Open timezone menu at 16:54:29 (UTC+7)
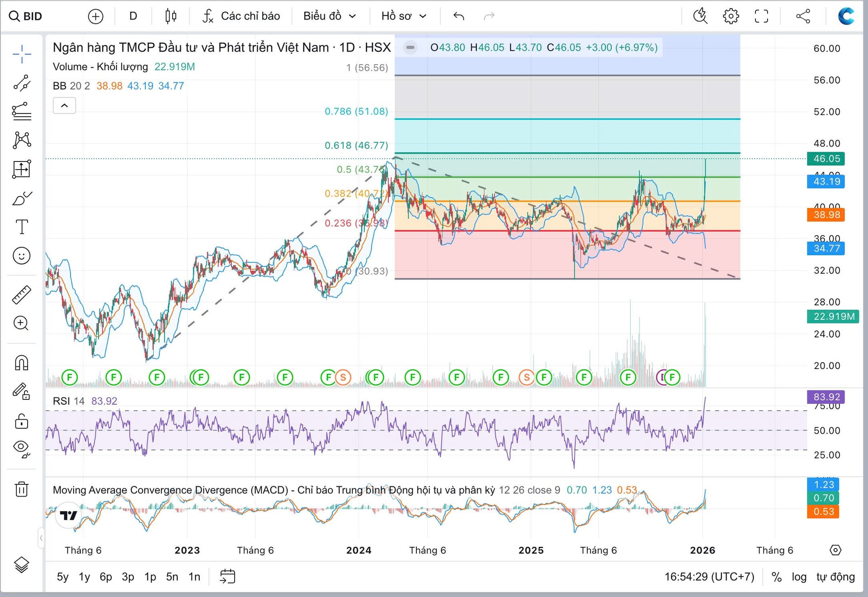Image resolution: width=868 pixels, height=597 pixels. (709, 577)
